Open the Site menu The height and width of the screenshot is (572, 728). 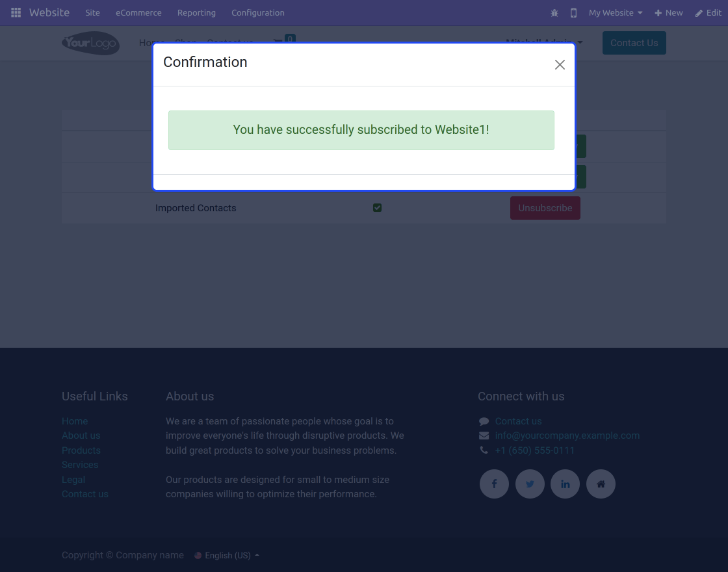[x=92, y=13]
